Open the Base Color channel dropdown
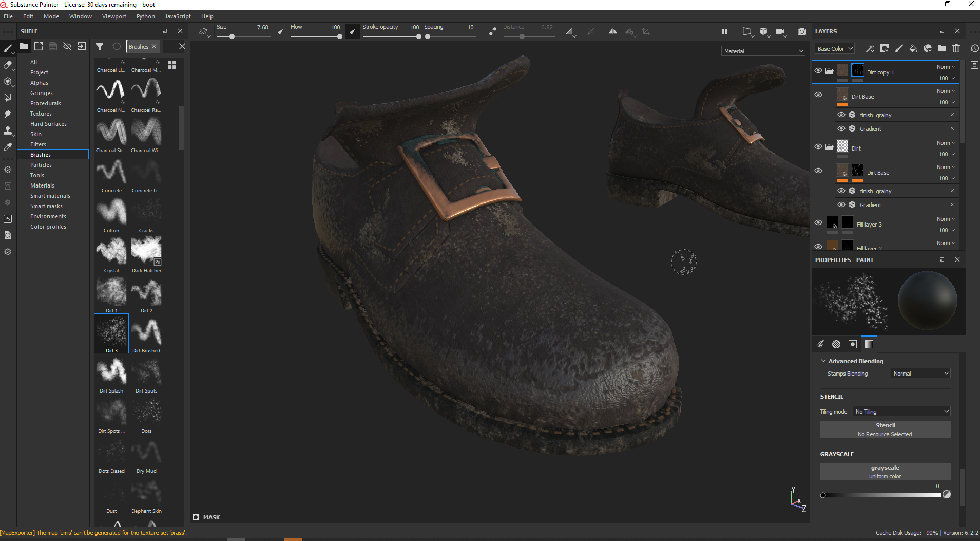 tap(835, 49)
